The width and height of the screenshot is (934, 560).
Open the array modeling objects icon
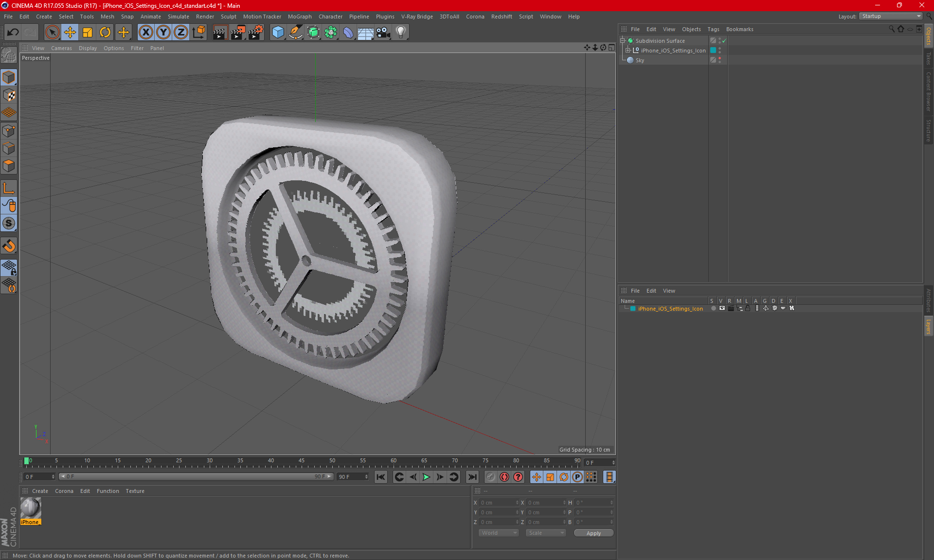click(x=331, y=32)
